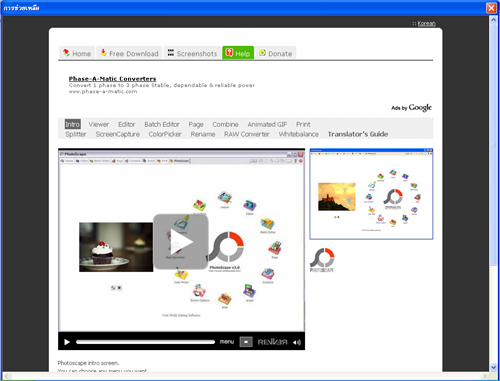Click the PhotoScape screenshot thumbnail on right

point(371,194)
